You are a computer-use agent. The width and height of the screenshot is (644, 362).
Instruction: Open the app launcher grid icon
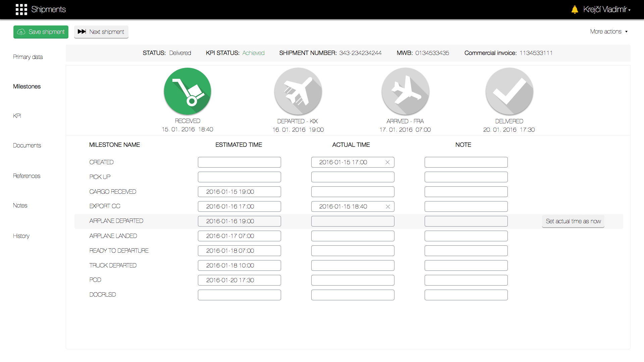(21, 9)
